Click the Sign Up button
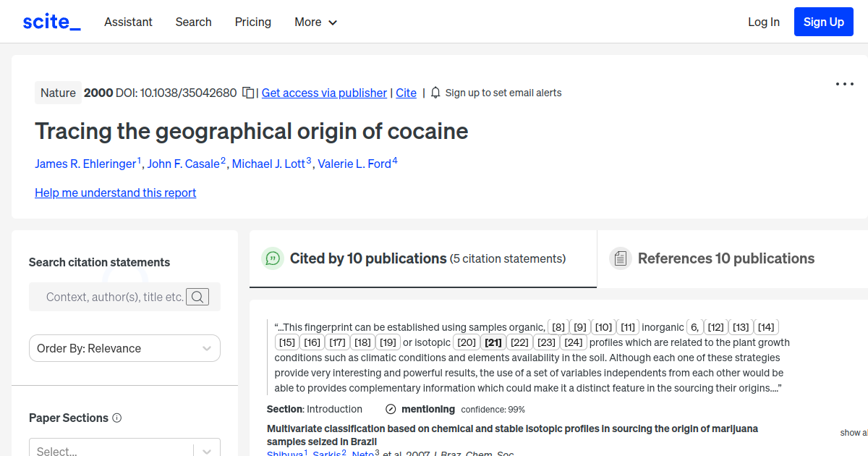Viewport: 868px width, 456px height. [823, 22]
